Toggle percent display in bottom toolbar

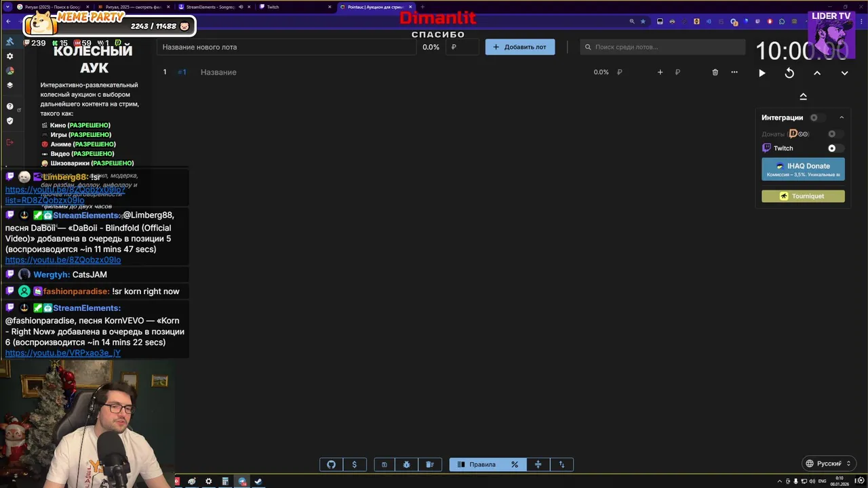515,464
